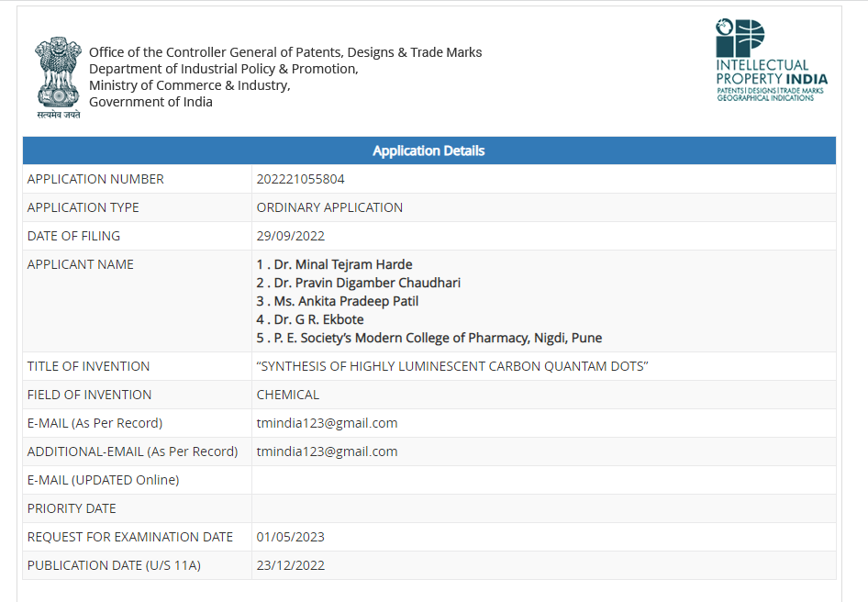Click the Indian national emblem logo

tap(58, 77)
